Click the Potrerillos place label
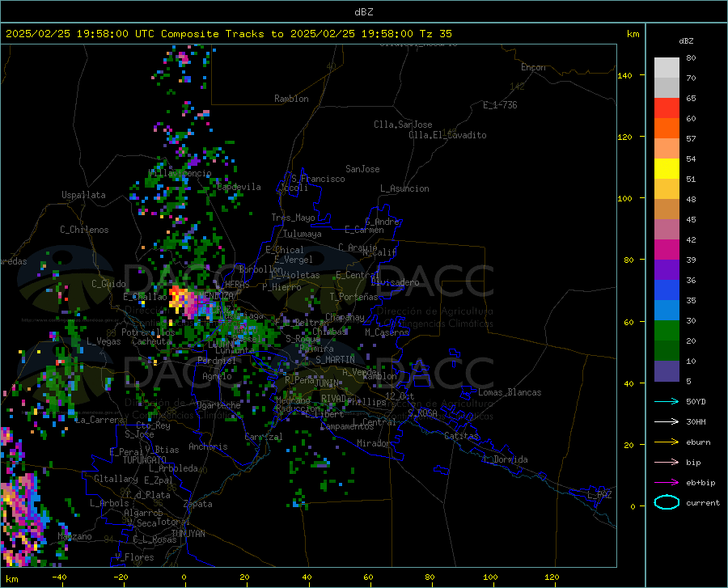 [148, 332]
